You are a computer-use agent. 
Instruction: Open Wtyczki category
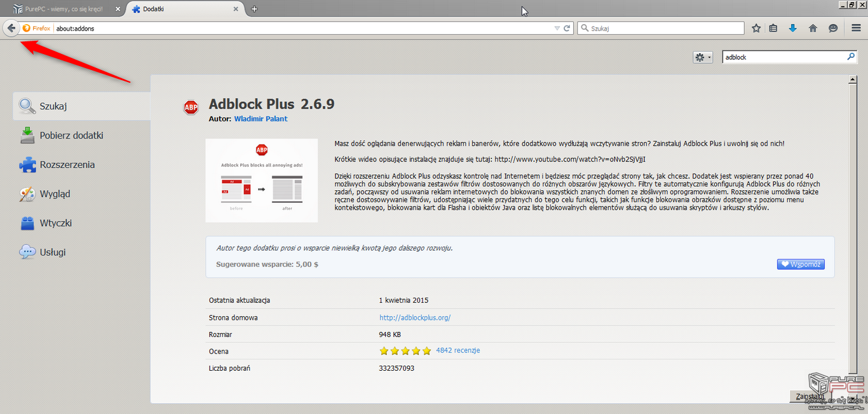click(81, 223)
